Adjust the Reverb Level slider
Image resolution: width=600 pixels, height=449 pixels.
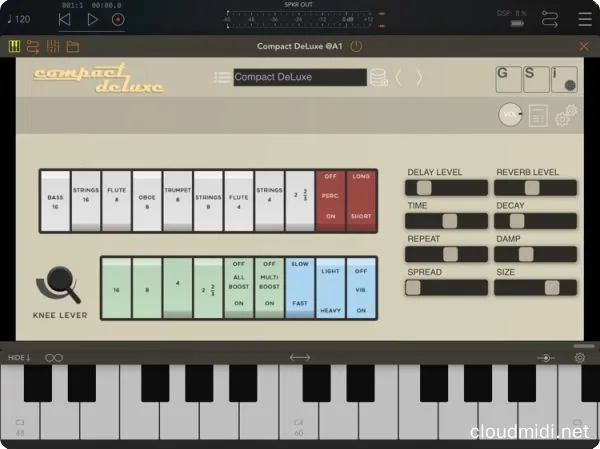coord(535,188)
